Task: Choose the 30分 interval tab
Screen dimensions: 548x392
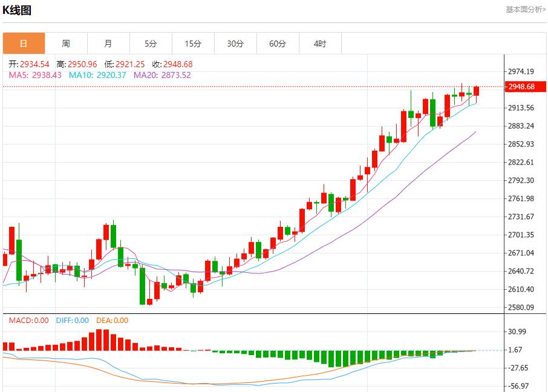Action: [x=235, y=44]
